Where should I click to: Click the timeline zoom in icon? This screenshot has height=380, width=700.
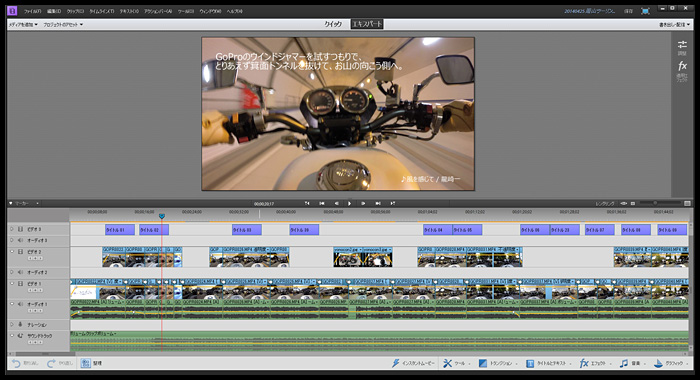click(687, 204)
